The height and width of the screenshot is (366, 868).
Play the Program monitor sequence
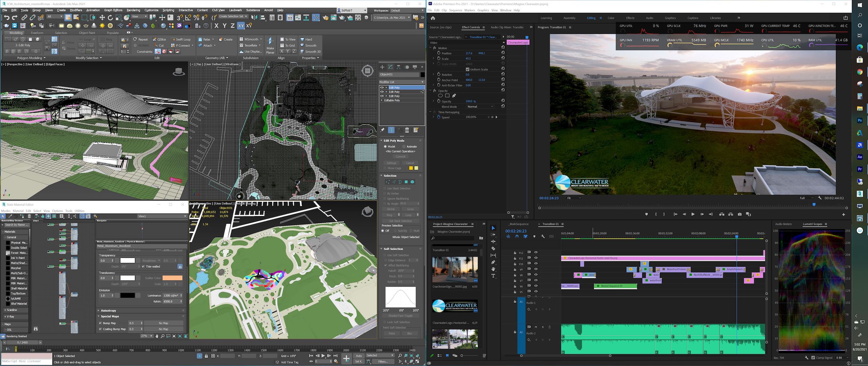693,214
